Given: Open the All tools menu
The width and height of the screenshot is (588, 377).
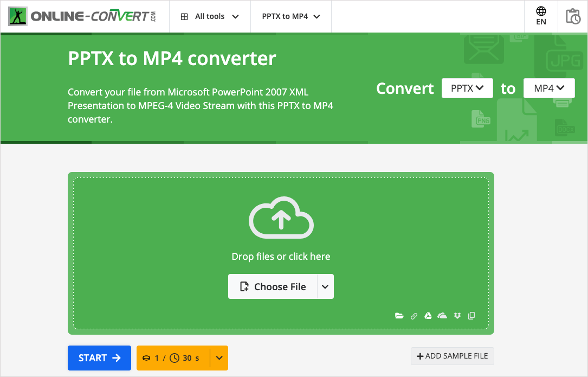Looking at the screenshot, I should coord(210,16).
